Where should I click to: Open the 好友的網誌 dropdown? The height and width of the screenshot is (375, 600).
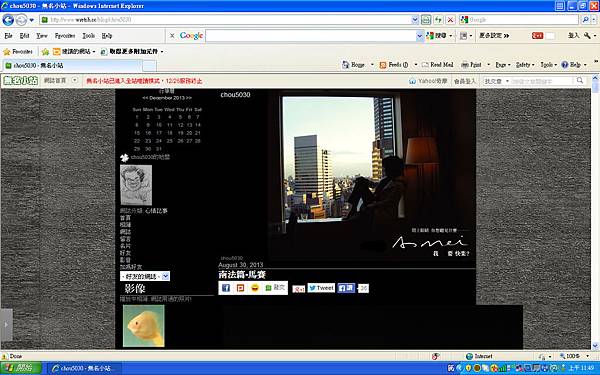pos(145,276)
